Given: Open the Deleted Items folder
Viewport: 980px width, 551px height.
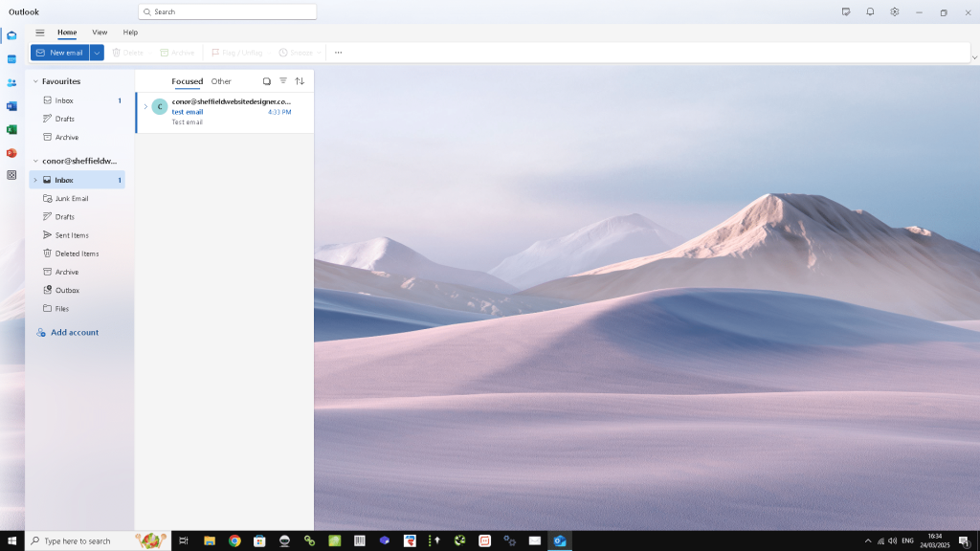Looking at the screenshot, I should tap(78, 253).
